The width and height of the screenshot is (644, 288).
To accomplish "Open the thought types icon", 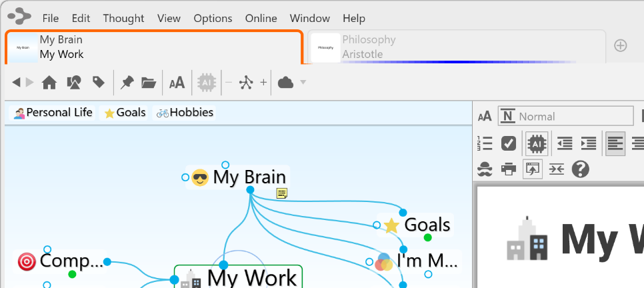I will tap(74, 83).
